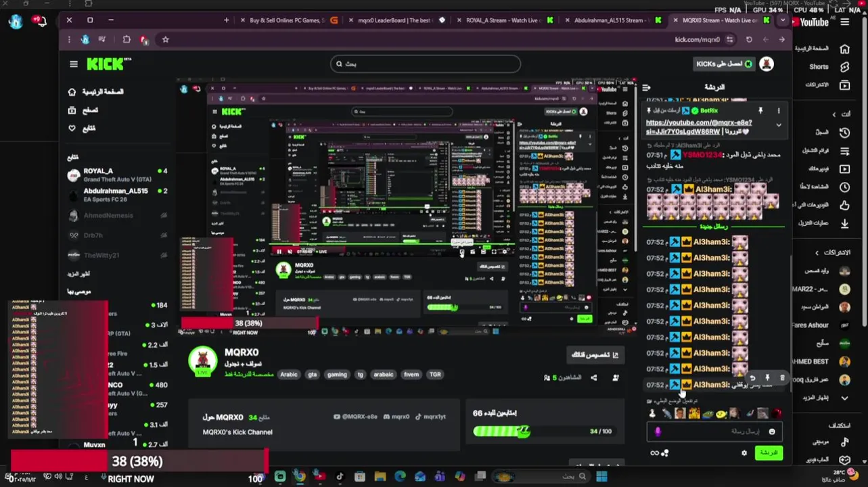Reload the kick.com/mqrx0 page

pyautogui.click(x=749, y=40)
